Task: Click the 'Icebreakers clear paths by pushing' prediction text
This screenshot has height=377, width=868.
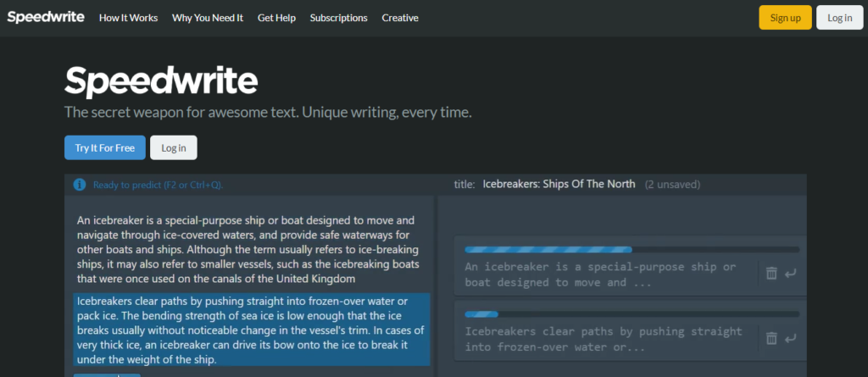Action: point(604,340)
